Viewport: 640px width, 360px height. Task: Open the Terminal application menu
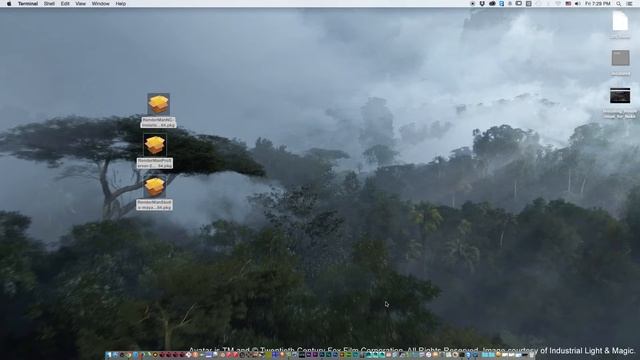[28, 4]
